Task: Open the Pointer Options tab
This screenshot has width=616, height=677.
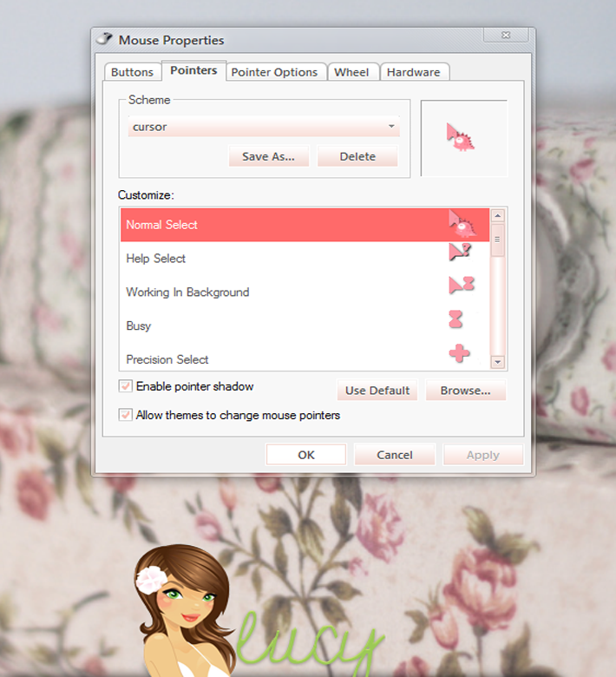Action: [274, 72]
